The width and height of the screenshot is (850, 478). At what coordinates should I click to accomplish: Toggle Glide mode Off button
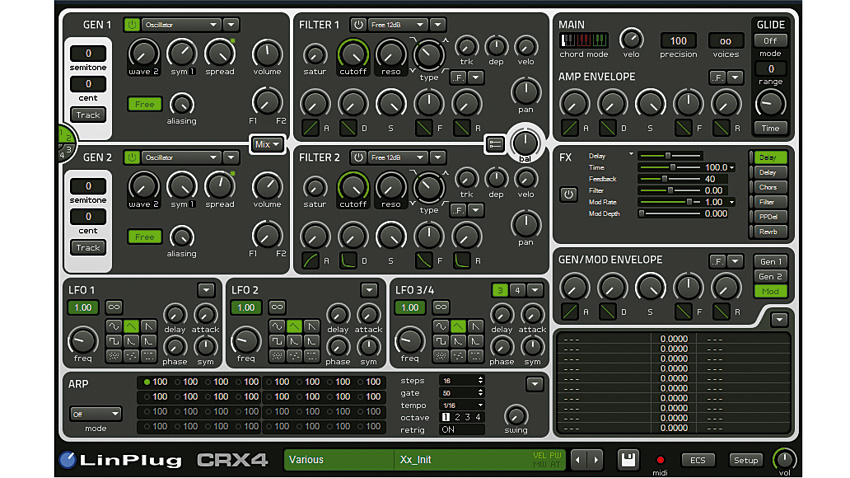point(770,41)
